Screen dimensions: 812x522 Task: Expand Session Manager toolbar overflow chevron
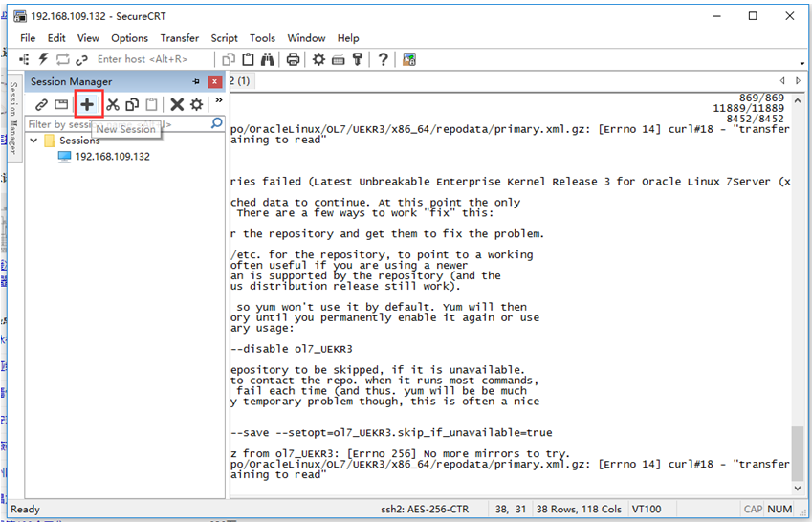218,100
